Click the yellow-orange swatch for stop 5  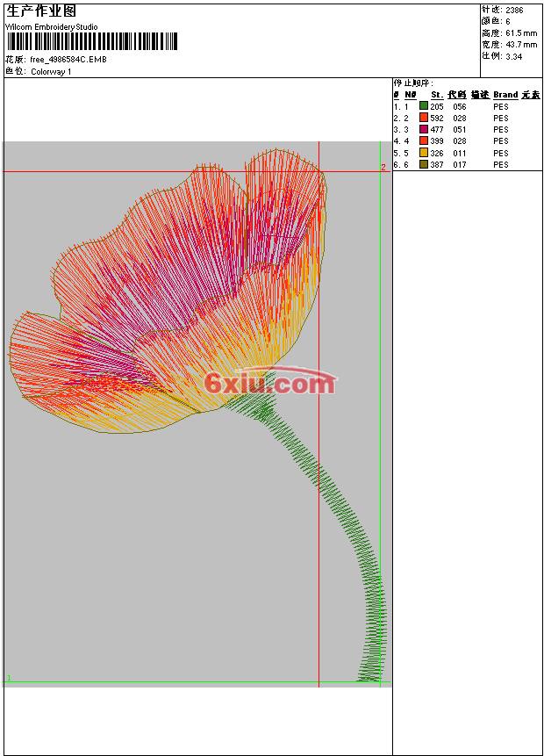[424, 153]
